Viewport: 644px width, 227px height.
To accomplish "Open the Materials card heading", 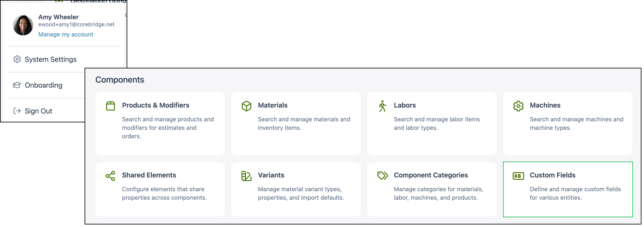I will tap(273, 105).
